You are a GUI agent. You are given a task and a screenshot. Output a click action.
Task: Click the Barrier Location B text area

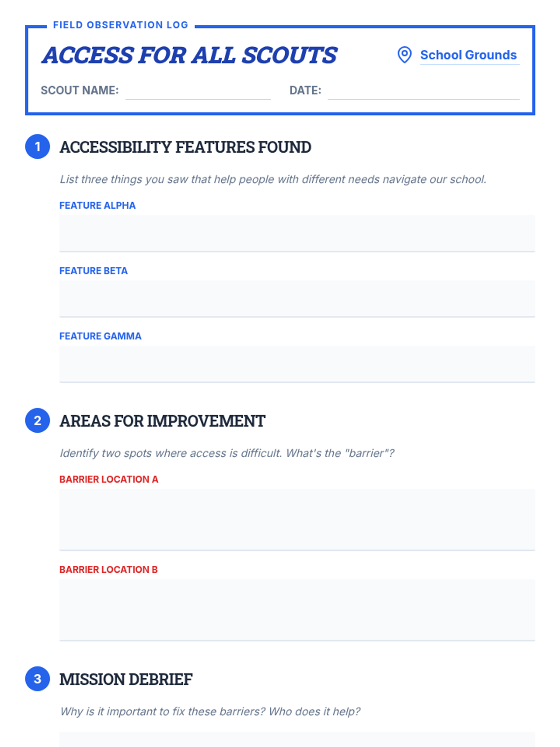[x=297, y=610]
